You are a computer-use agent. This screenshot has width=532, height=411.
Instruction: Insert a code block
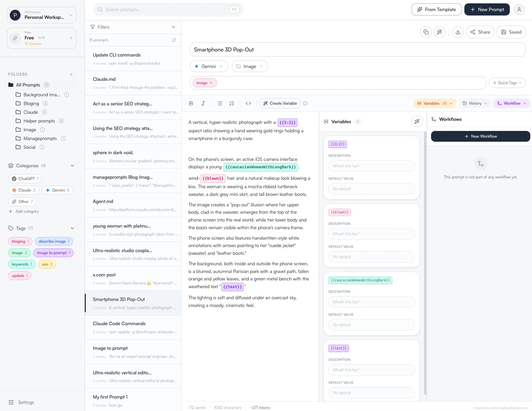[x=248, y=103]
